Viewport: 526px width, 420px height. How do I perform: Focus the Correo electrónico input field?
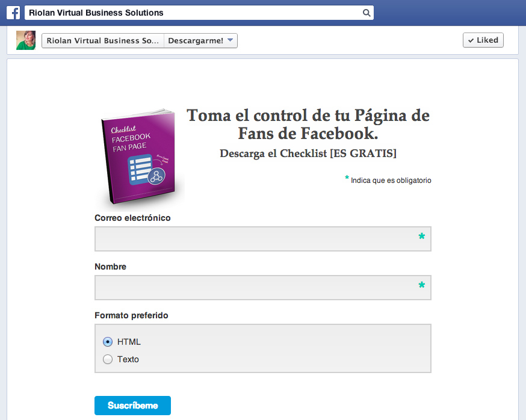coord(263,239)
